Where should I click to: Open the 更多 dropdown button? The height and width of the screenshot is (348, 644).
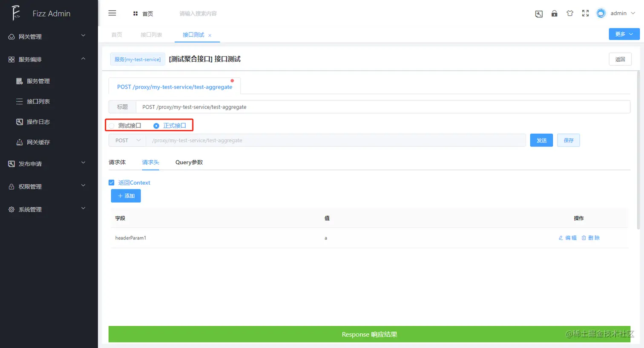click(x=624, y=34)
